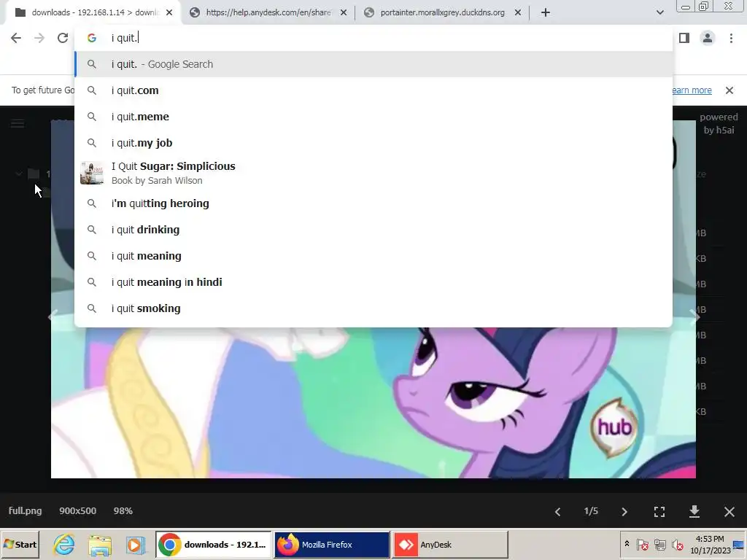
Task: Switch to Chrome downloads taskbar button
Action: tap(214, 544)
